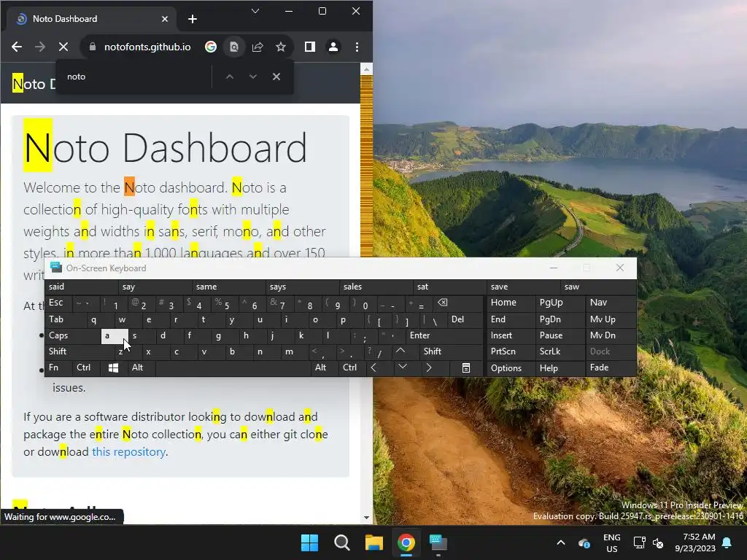Open the 'this repository' link
747x560 pixels.
point(128,452)
